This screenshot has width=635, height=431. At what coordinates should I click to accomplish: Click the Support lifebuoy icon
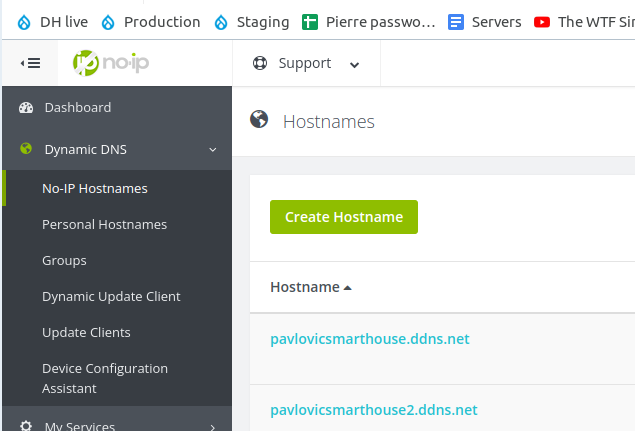coord(260,63)
